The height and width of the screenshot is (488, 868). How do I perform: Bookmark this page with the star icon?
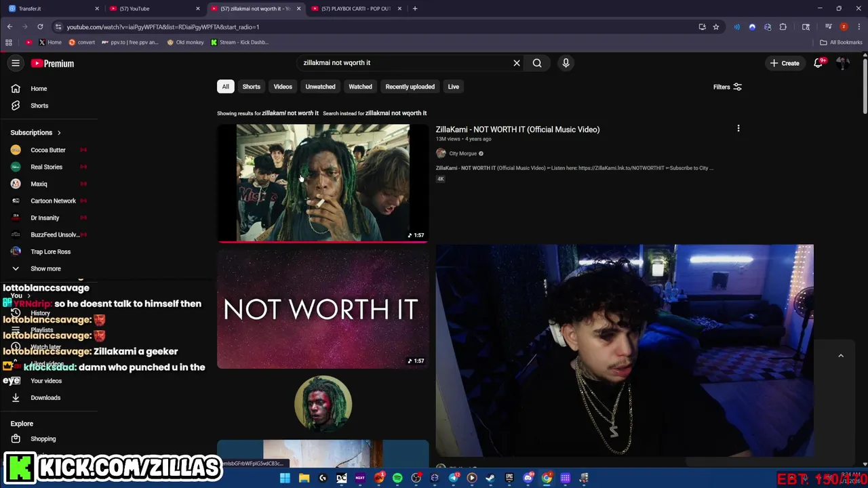point(716,27)
